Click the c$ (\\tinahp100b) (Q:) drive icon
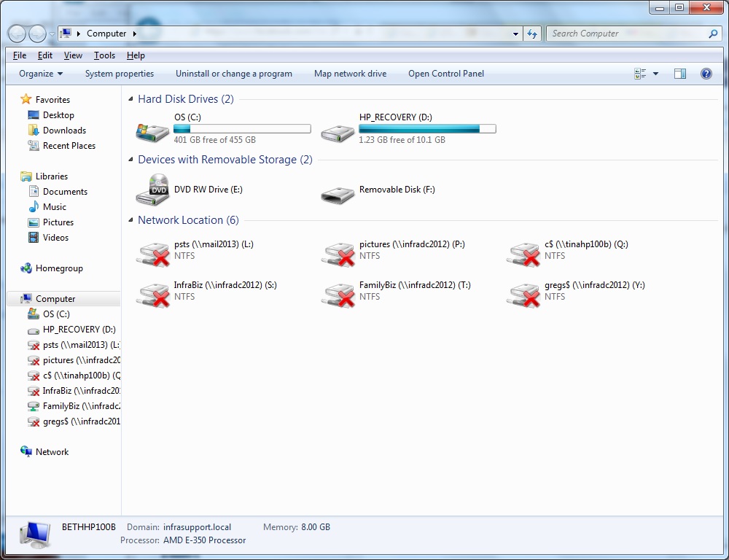 tap(523, 254)
